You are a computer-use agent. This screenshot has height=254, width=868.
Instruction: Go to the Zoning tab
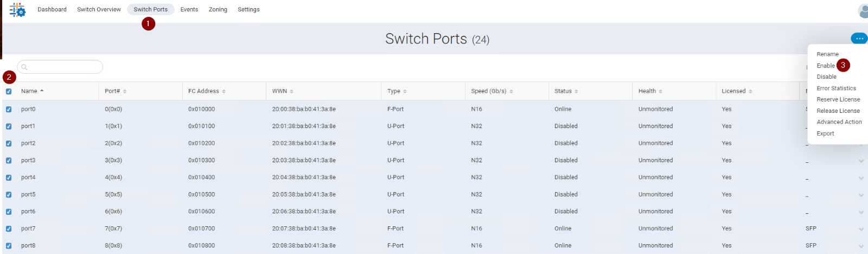point(218,9)
